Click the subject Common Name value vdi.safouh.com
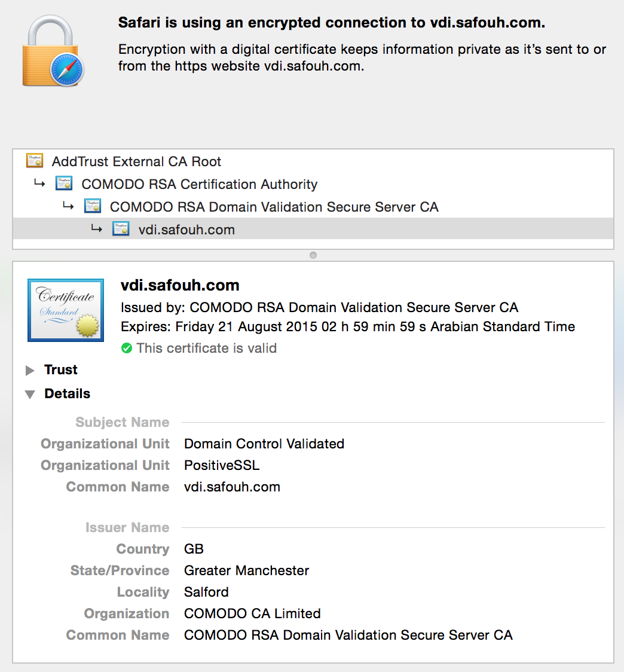 [x=232, y=487]
